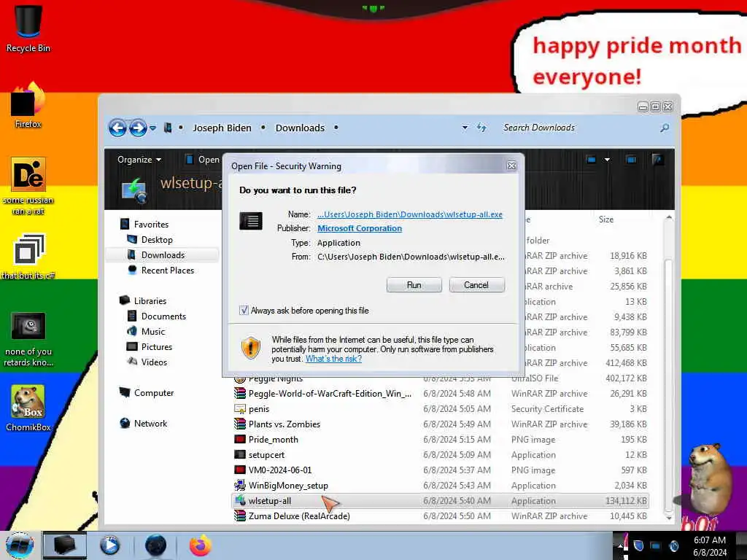Click the file list vertical scrollbar
This screenshot has height=560, width=747.
669,386
